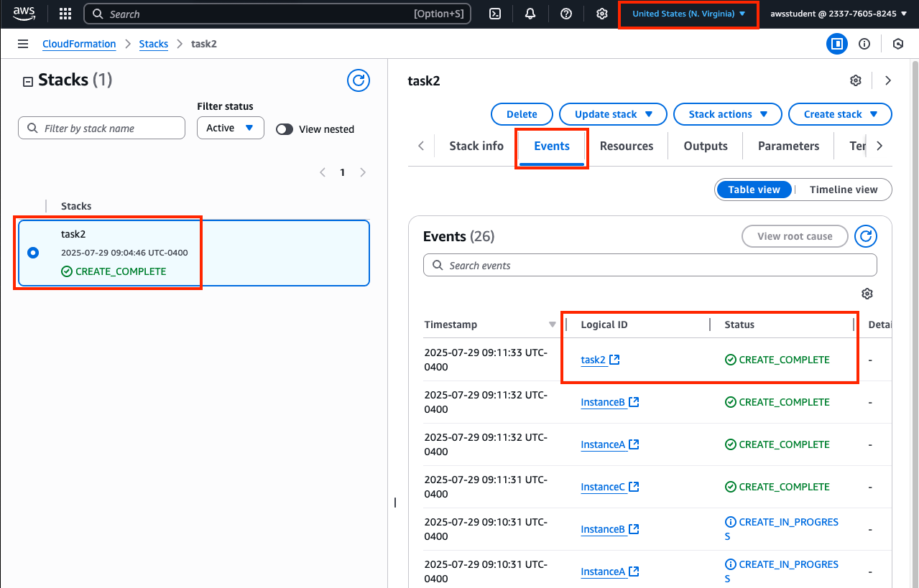Open Events table preferences gear
Screen dimensions: 919x588
coord(867,294)
